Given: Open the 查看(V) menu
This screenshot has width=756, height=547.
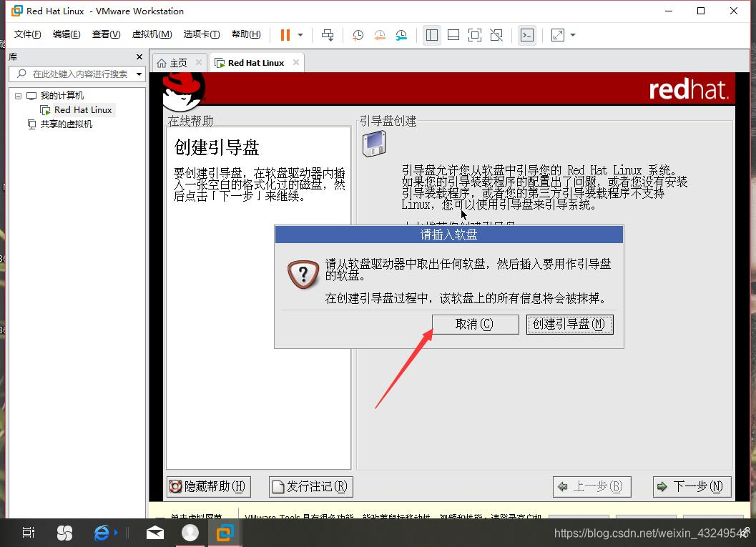Looking at the screenshot, I should pos(106,34).
